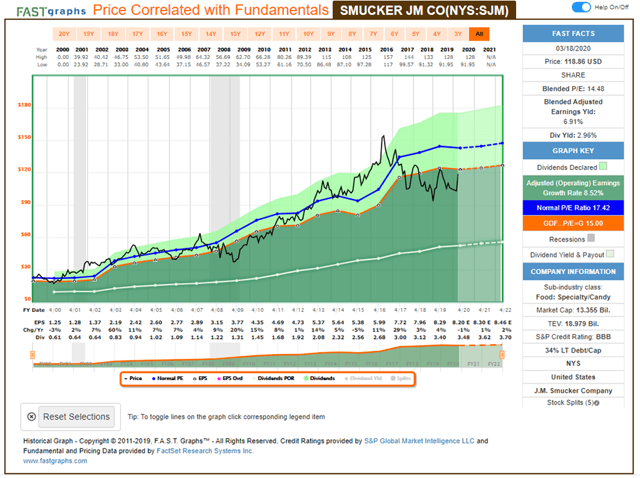Click the Reset Selections button

77,418
